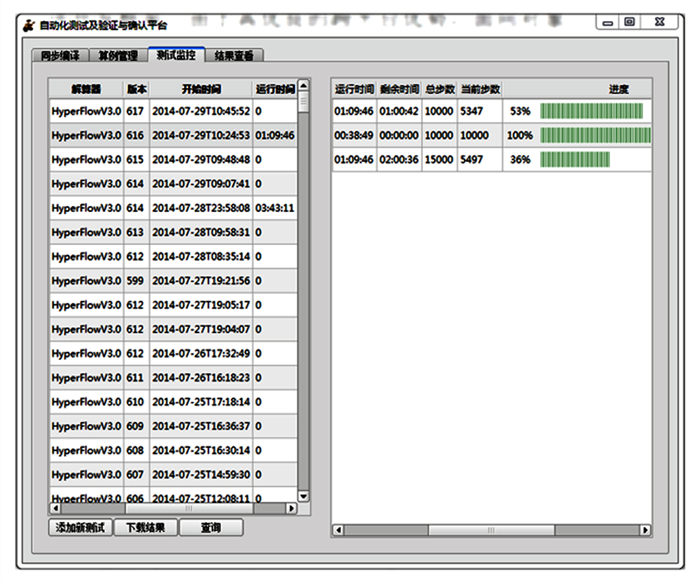Select the test started 2014-07-28T23:58:08

pyautogui.click(x=201, y=208)
